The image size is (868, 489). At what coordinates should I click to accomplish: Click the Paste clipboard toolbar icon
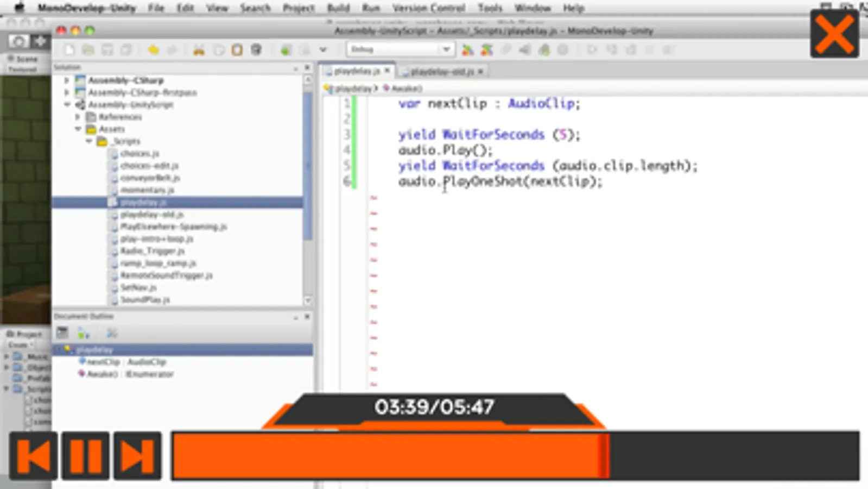pos(237,50)
